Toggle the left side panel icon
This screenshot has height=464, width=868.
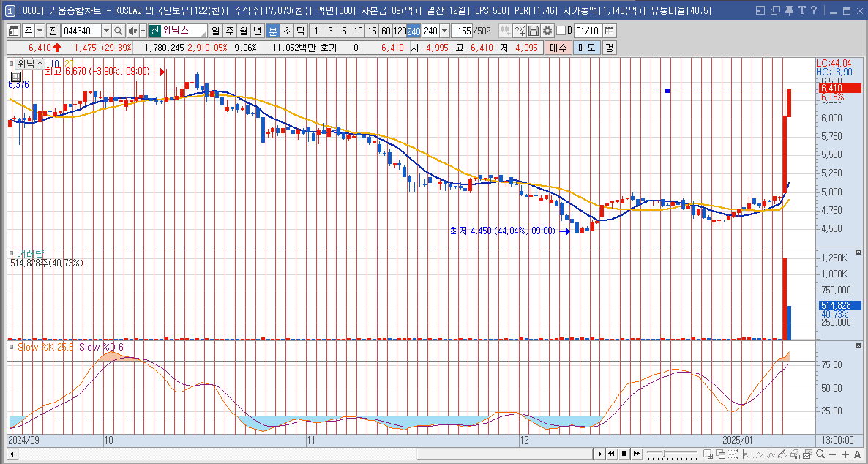(x=13, y=31)
